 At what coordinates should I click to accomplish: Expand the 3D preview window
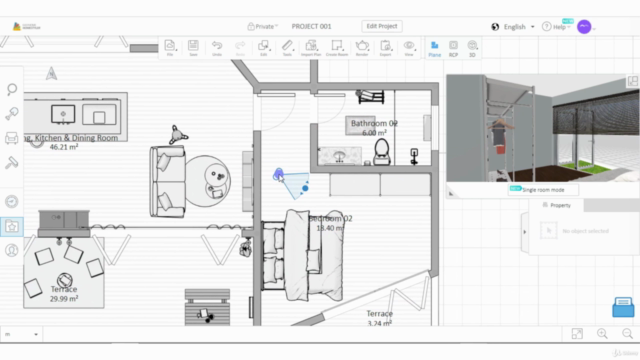coord(633,81)
